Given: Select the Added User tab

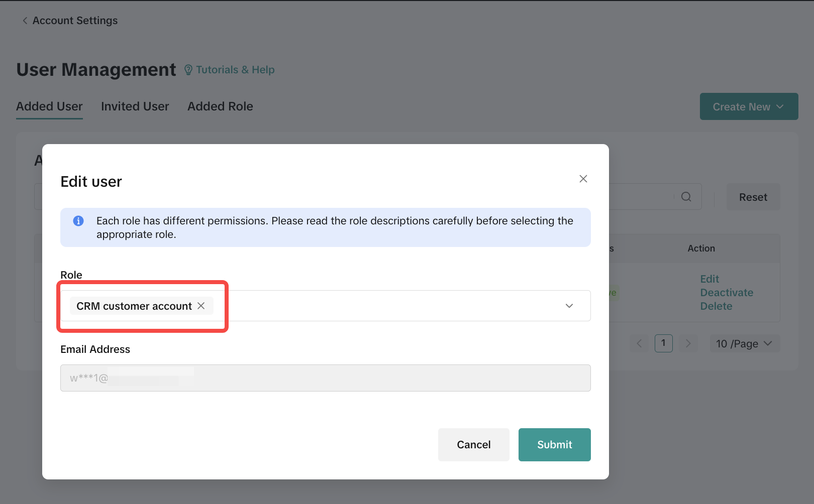Looking at the screenshot, I should click(49, 106).
